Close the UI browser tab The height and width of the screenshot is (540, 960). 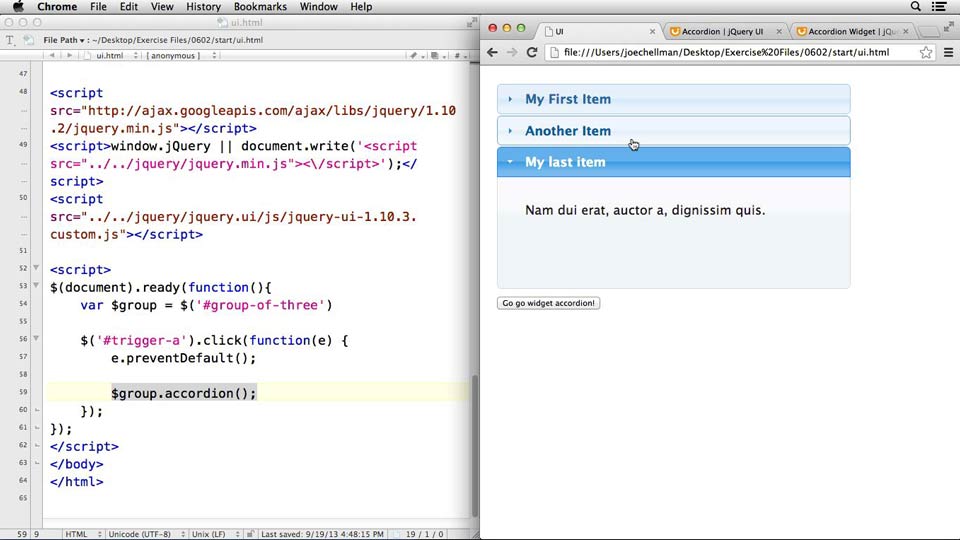click(x=653, y=31)
